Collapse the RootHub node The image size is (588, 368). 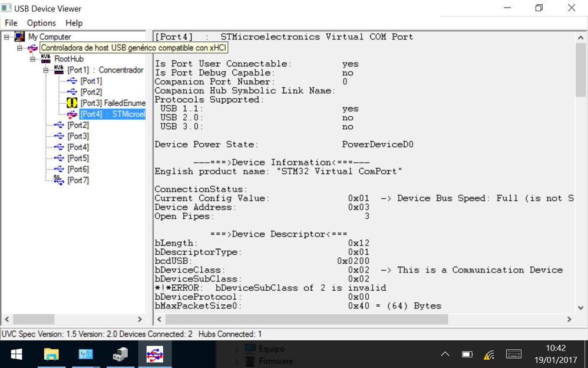tap(32, 59)
